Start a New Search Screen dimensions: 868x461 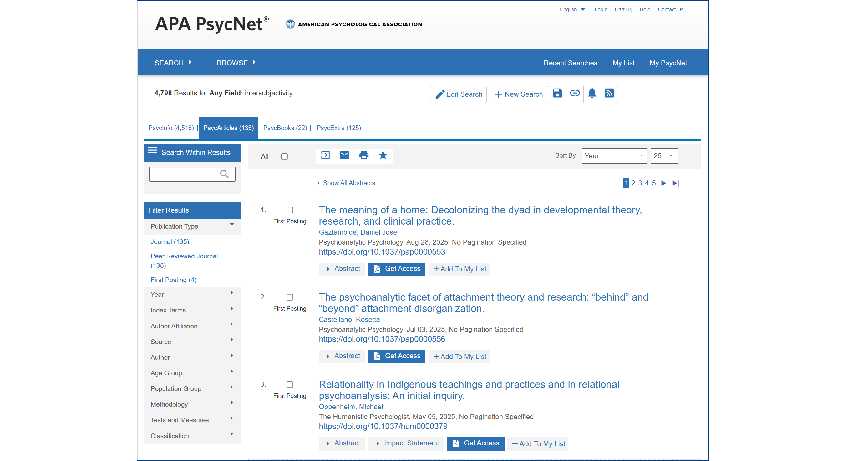[518, 94]
